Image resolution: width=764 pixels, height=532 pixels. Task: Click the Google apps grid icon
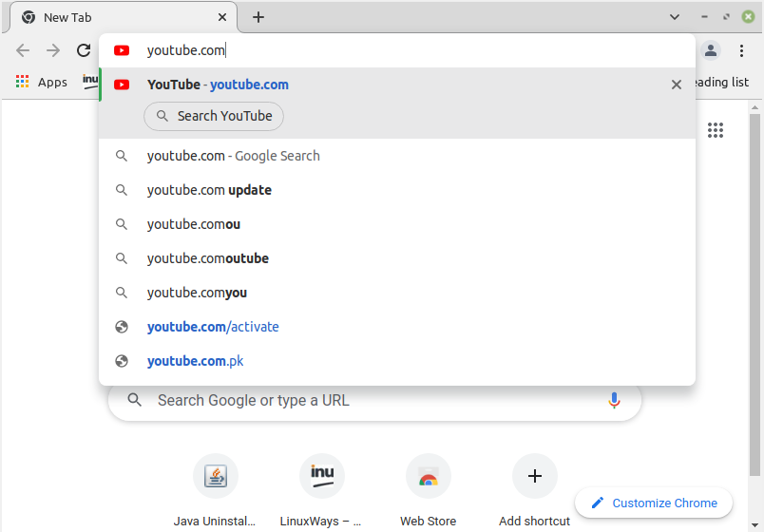[716, 130]
